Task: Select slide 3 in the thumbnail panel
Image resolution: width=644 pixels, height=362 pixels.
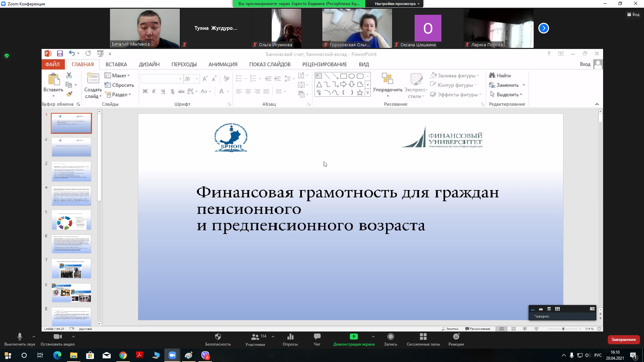Action: point(71,171)
